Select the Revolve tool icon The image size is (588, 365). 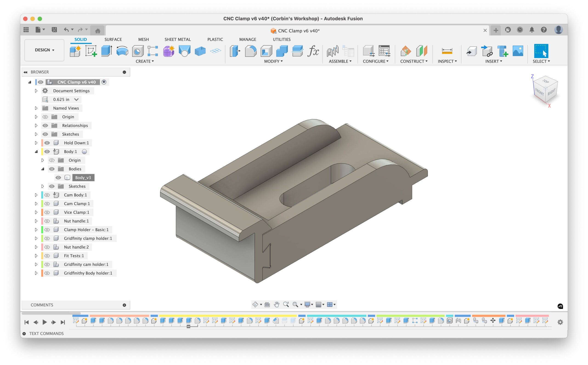pyautogui.click(x=122, y=51)
